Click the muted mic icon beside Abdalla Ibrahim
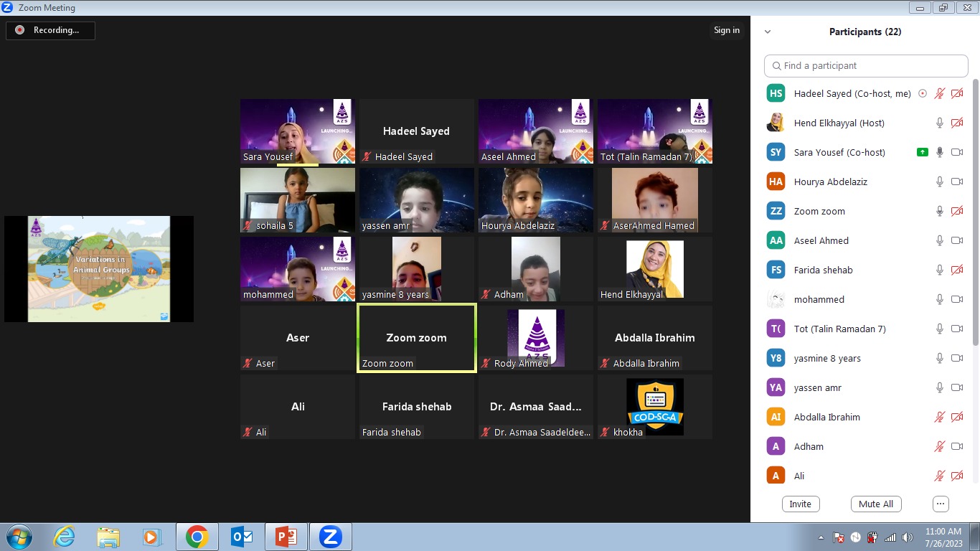Image resolution: width=980 pixels, height=551 pixels. tap(939, 417)
